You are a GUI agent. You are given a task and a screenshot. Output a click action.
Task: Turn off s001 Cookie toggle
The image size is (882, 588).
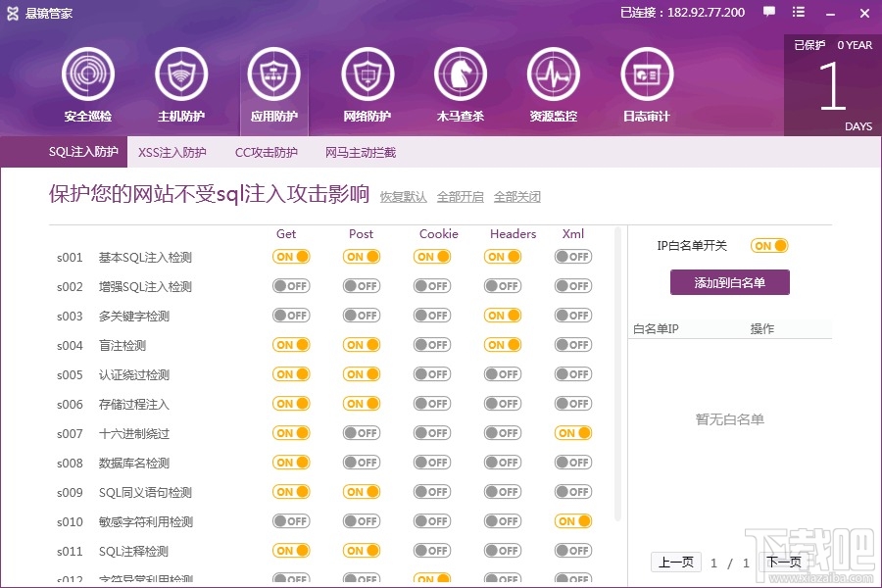tap(432, 257)
